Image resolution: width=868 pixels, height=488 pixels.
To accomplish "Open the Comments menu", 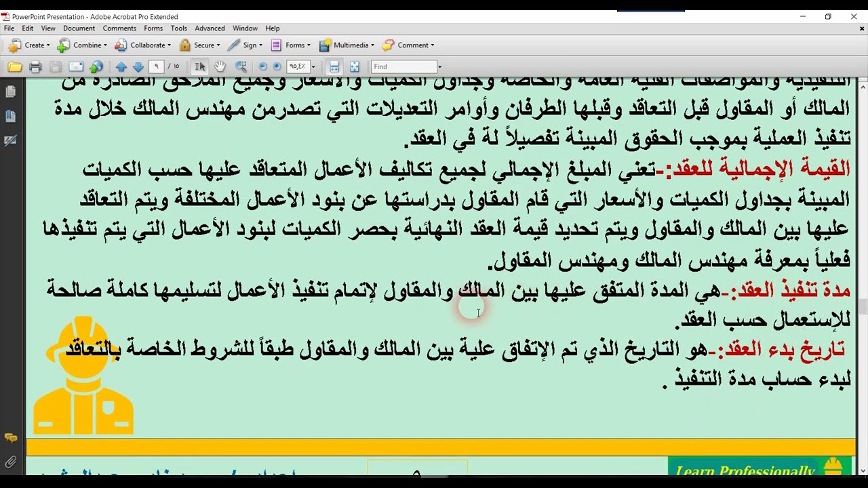I will click(x=119, y=28).
